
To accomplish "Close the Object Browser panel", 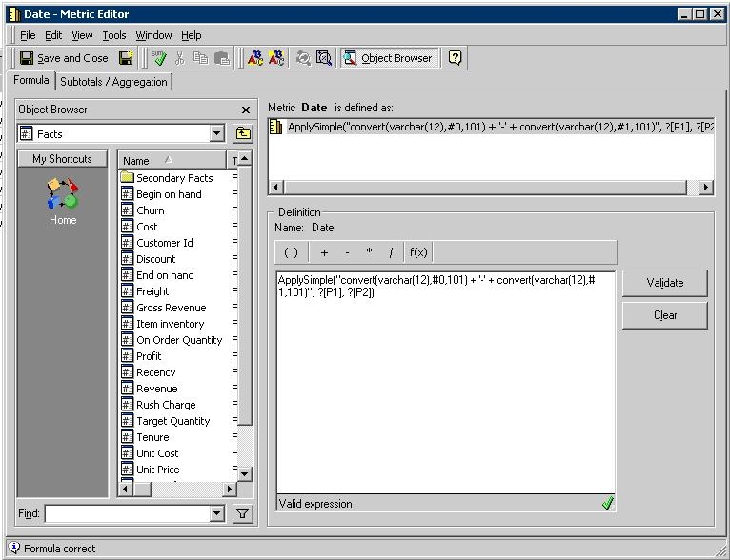I will point(246,110).
